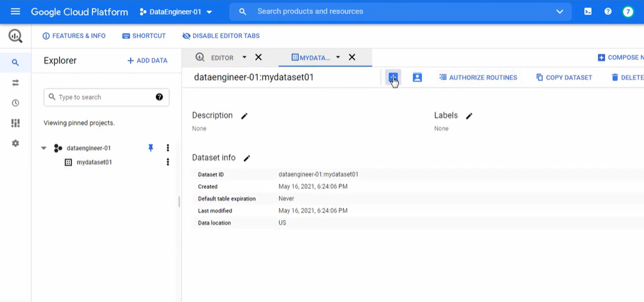Click the Default table expiration value Never
This screenshot has height=302, width=644.
tap(286, 199)
